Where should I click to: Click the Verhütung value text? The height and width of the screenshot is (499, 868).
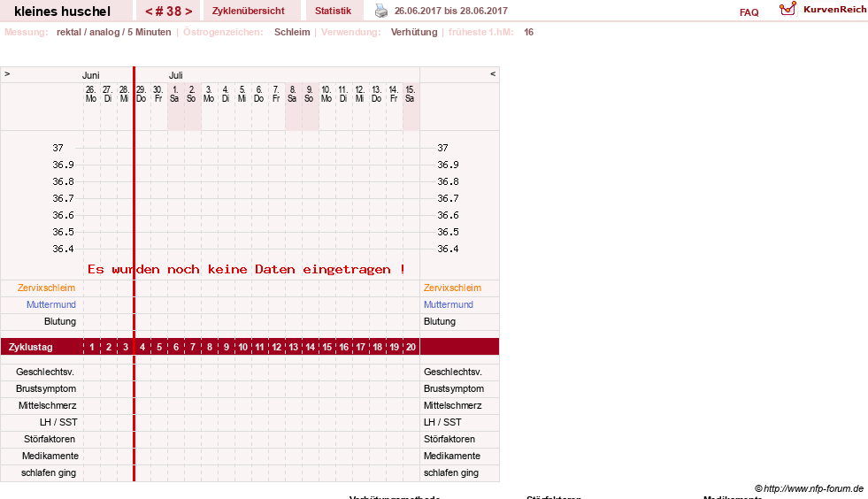pos(414,32)
